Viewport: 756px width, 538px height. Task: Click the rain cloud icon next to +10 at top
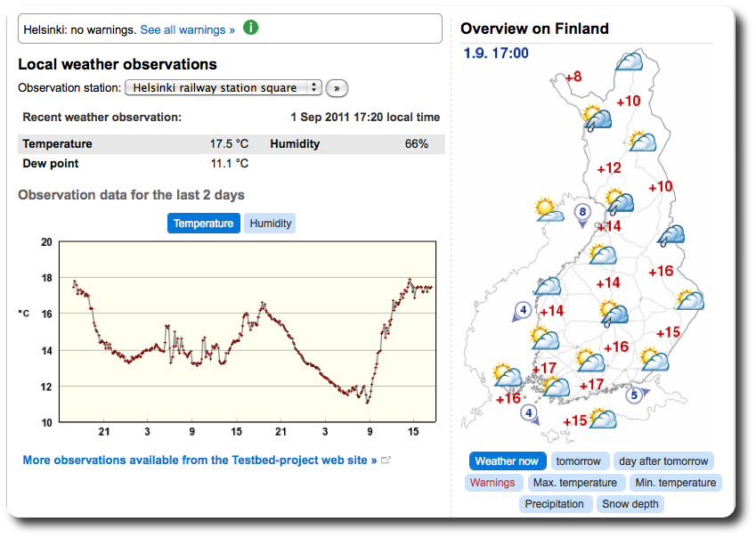(595, 117)
